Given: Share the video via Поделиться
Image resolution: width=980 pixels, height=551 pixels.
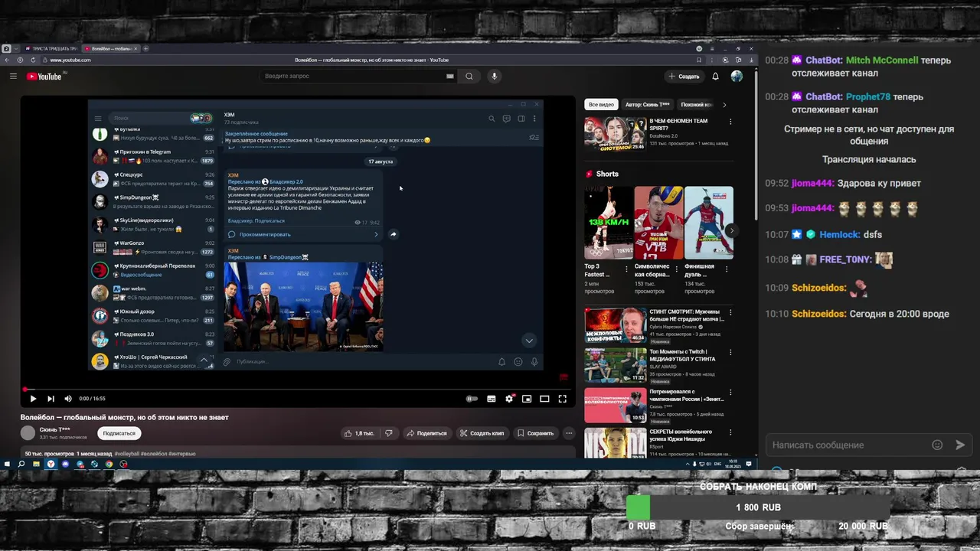Looking at the screenshot, I should pyautogui.click(x=426, y=433).
